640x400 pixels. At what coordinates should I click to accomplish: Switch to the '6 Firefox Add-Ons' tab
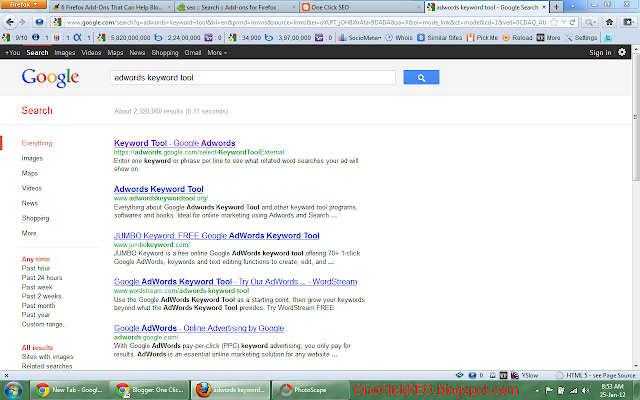point(112,7)
